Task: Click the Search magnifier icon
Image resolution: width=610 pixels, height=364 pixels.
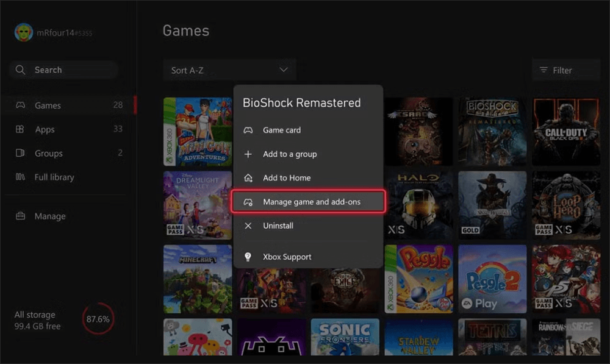Action: click(20, 70)
